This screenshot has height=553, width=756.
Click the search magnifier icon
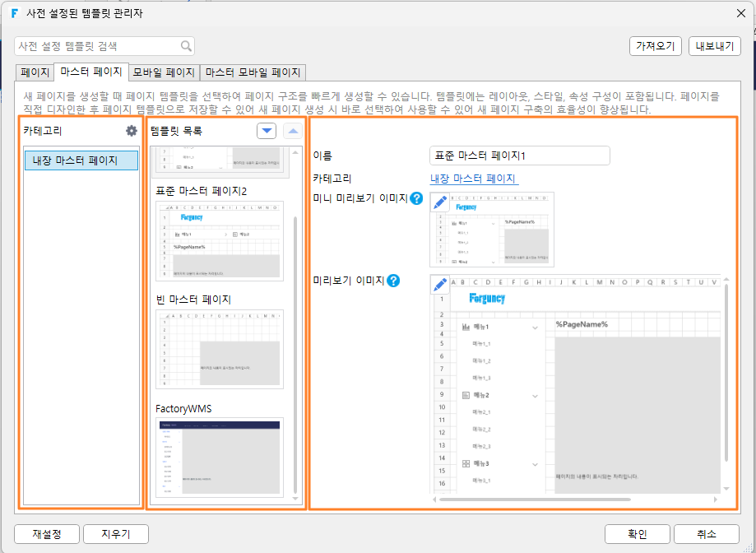[186, 46]
